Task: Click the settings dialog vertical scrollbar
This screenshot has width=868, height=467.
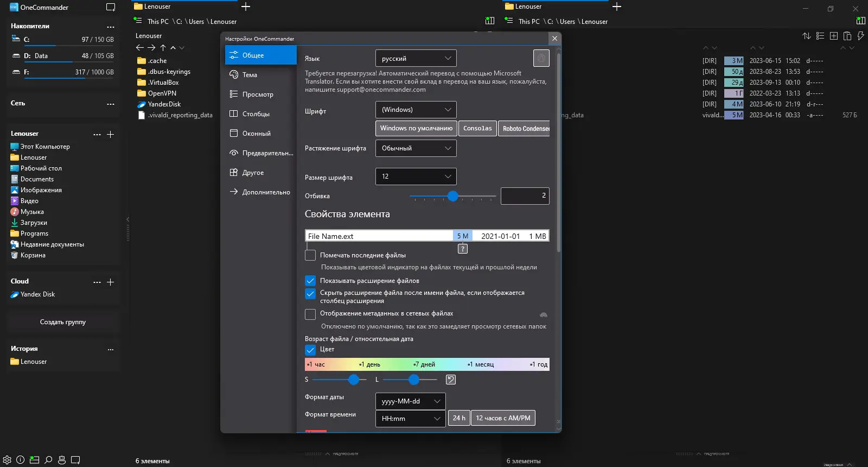Action: 558,152
